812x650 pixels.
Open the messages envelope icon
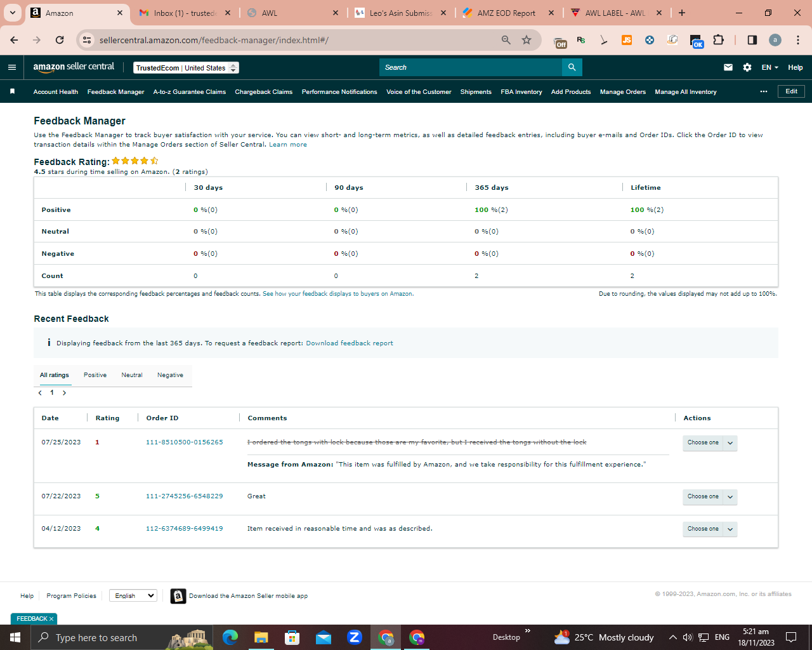728,67
